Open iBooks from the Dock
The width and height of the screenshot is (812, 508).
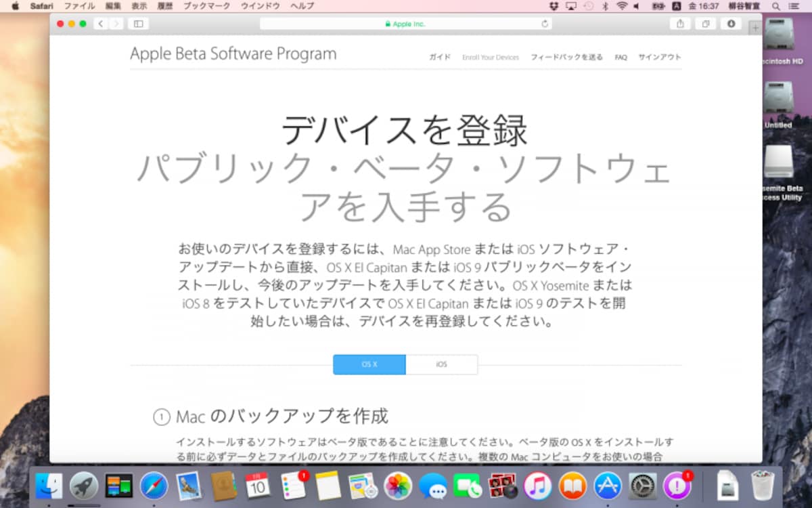[x=572, y=486]
